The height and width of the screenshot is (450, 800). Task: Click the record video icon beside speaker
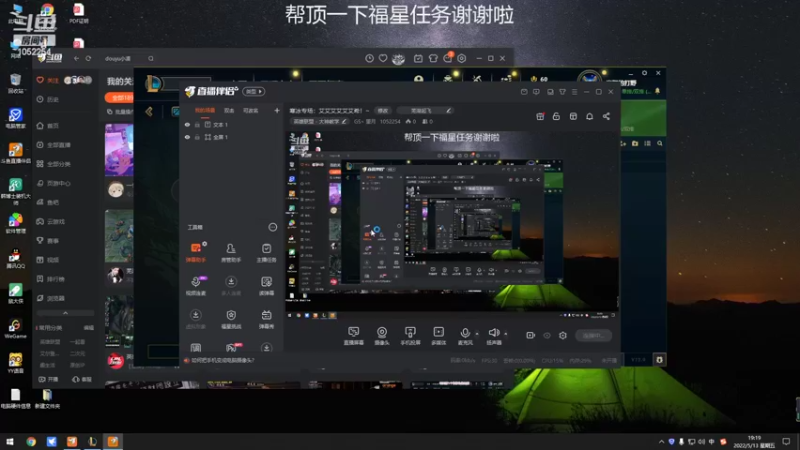[531, 335]
